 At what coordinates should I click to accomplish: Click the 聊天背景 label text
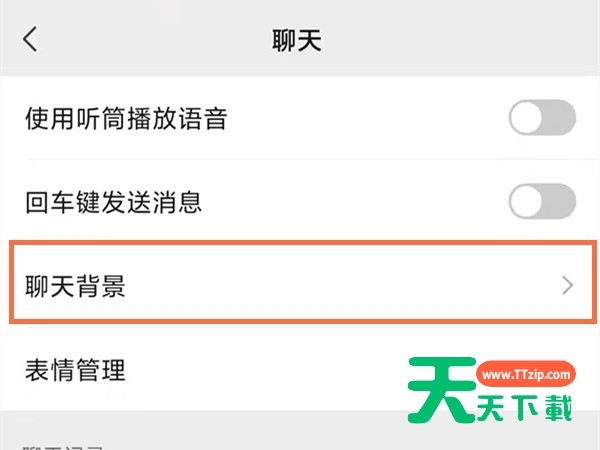pos(75,287)
